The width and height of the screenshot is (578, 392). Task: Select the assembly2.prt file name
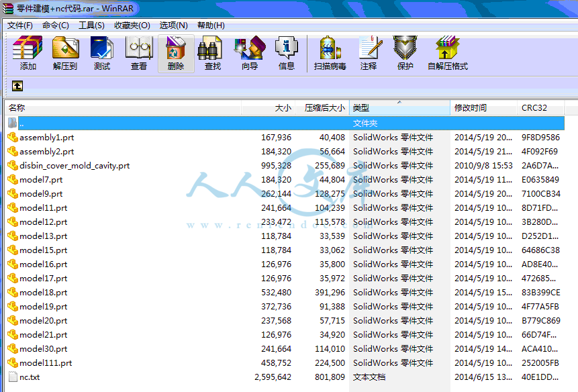pyautogui.click(x=47, y=152)
